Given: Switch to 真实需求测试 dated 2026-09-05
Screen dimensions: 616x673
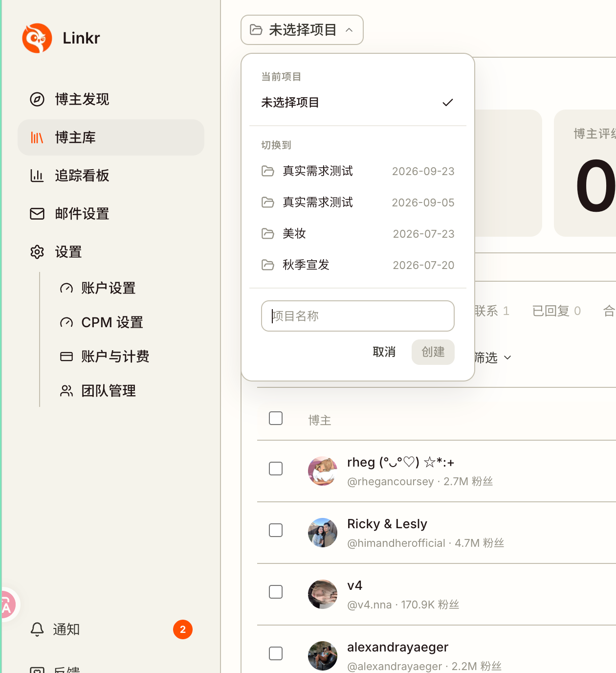Looking at the screenshot, I should 358,202.
